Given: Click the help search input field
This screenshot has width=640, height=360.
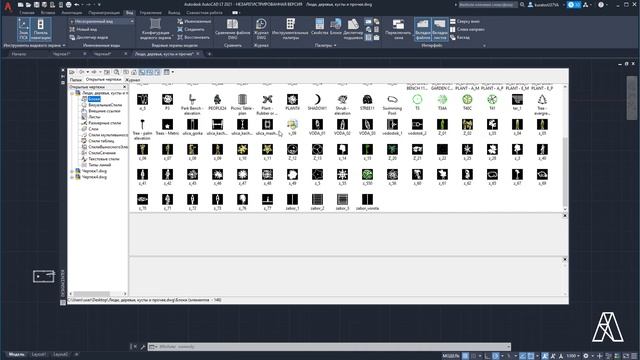Looking at the screenshot, I should 487,4.
